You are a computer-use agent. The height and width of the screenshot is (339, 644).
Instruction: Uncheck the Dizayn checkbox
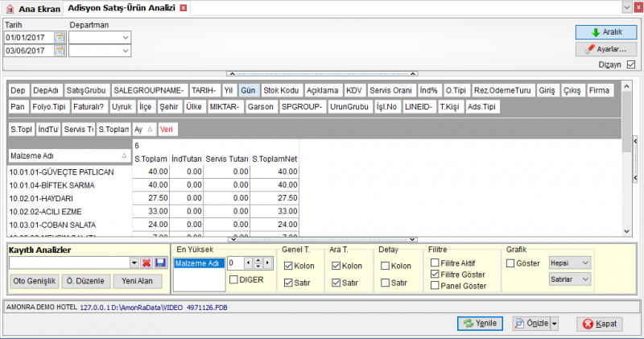coord(631,64)
